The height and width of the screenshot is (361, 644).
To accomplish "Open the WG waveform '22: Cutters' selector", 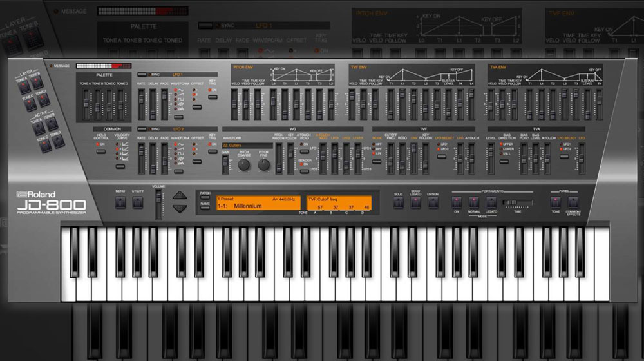I will (247, 146).
